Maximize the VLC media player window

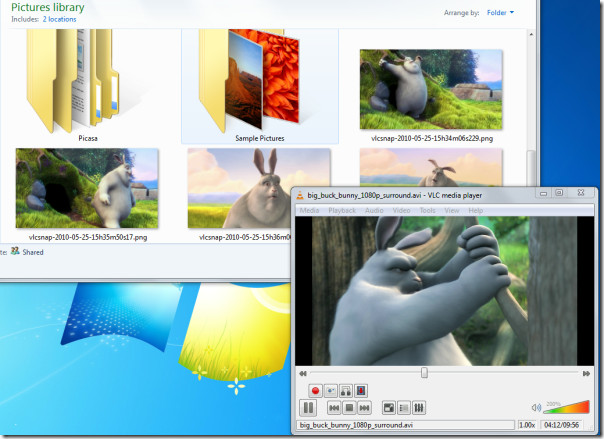pos(559,193)
